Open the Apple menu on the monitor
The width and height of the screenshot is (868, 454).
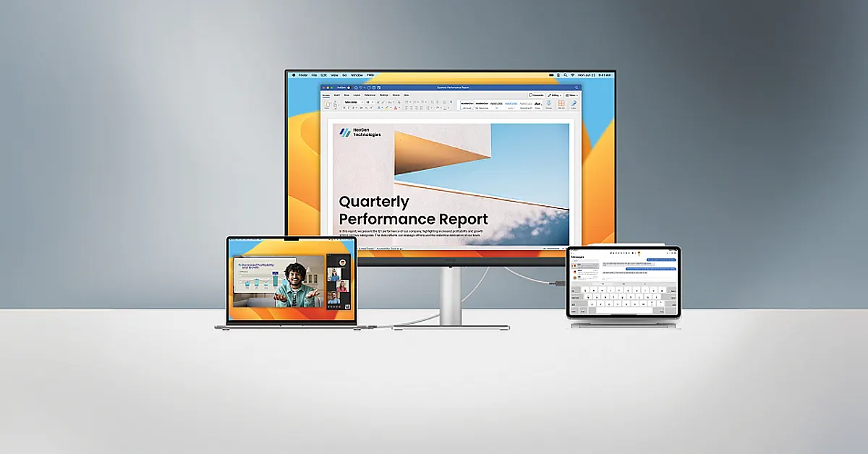point(293,75)
